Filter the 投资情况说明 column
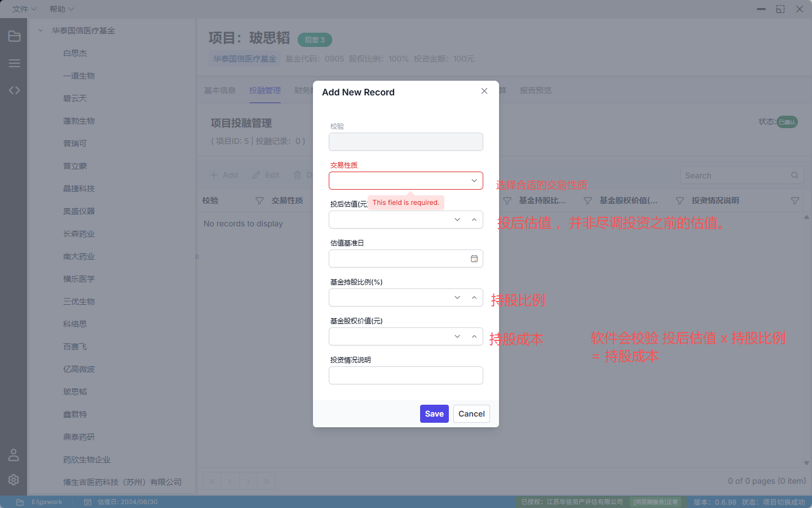812x508 pixels. pos(795,200)
